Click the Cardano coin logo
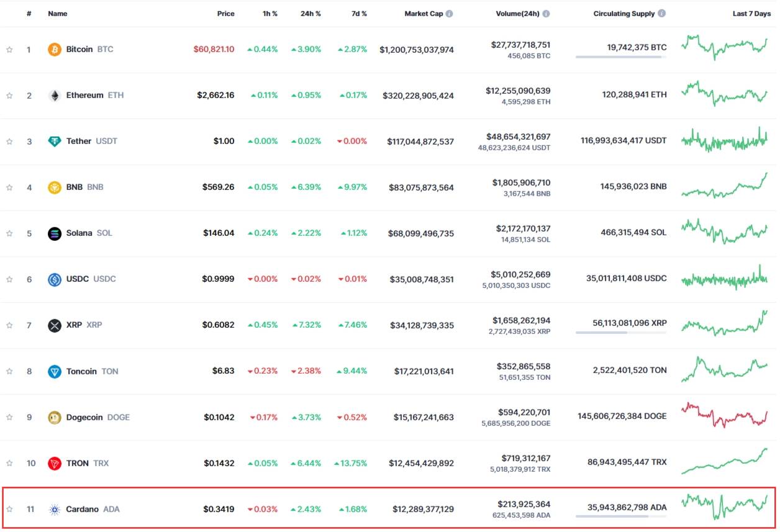Image resolution: width=780 pixels, height=532 pixels. click(x=55, y=510)
